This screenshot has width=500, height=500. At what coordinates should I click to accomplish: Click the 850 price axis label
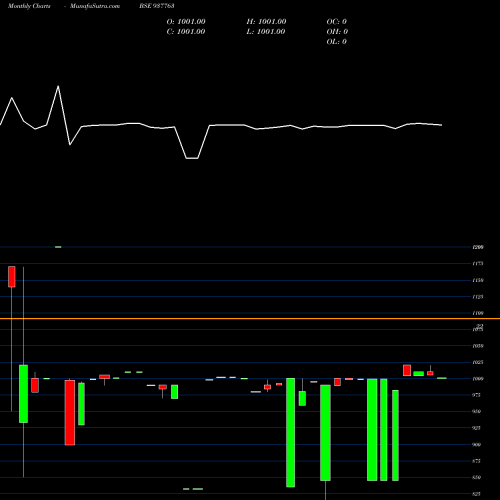pos(477,477)
